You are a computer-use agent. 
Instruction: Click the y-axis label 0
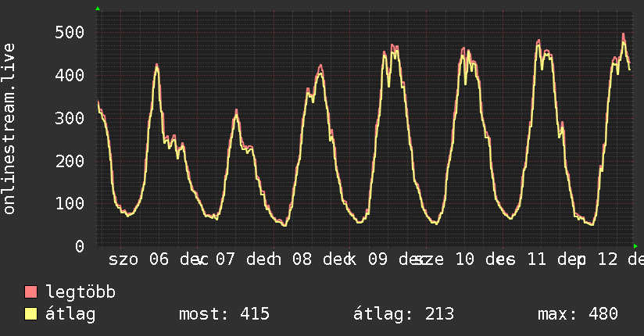point(80,246)
